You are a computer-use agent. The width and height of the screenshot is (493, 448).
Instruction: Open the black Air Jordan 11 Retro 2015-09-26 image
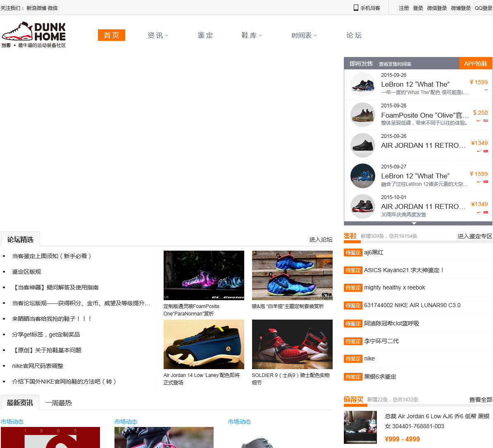(363, 145)
